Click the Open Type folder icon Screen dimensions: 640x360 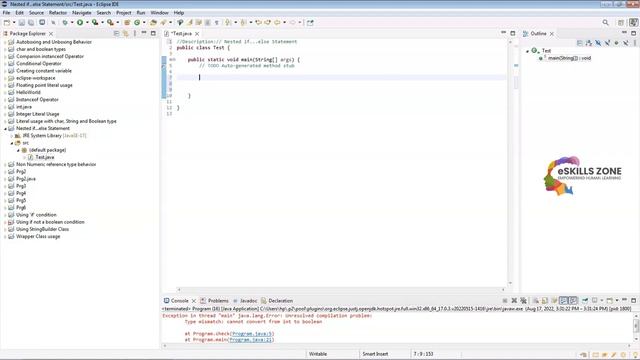[153, 22]
